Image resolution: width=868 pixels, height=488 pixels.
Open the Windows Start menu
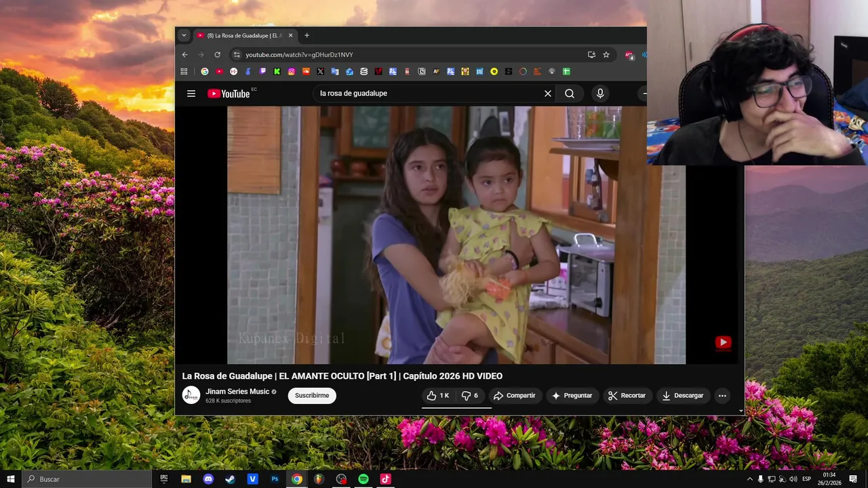coord(10,479)
